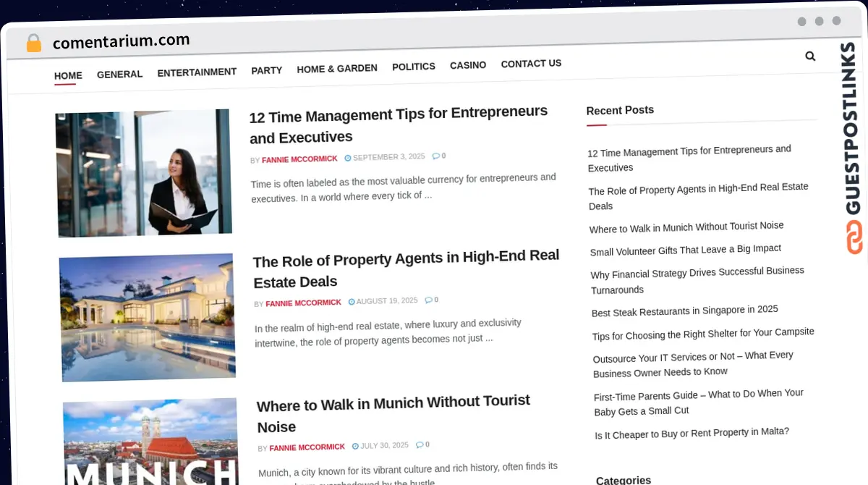868x485 pixels.
Task: Click author Fannie McCormick on Time Management post
Action: coord(299,159)
